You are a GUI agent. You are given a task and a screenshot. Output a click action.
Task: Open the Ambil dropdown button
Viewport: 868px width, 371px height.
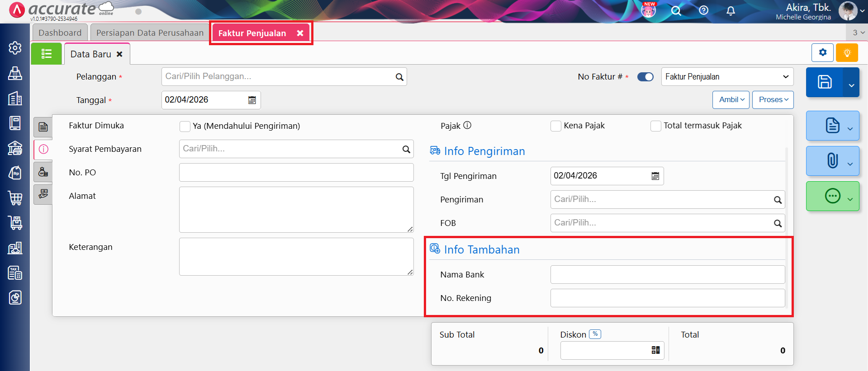point(731,100)
